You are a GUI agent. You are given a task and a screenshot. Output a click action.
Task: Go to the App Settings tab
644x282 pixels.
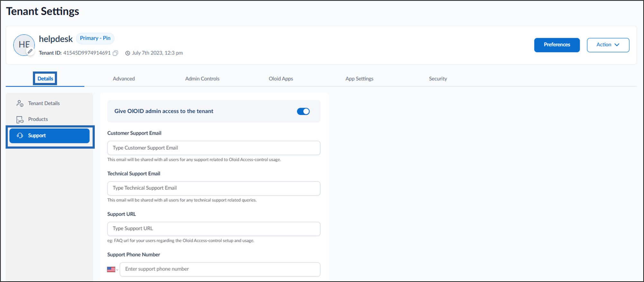[359, 79]
